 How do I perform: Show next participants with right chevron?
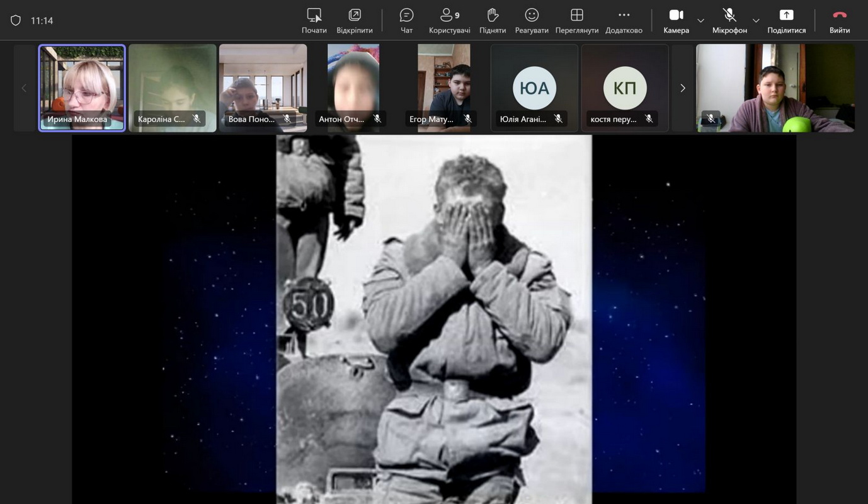[682, 88]
